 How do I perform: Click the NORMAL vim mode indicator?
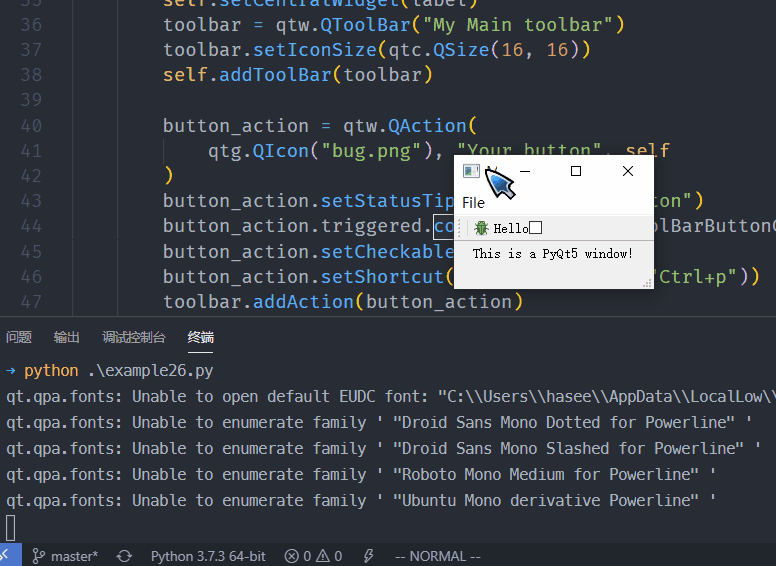coord(437,556)
